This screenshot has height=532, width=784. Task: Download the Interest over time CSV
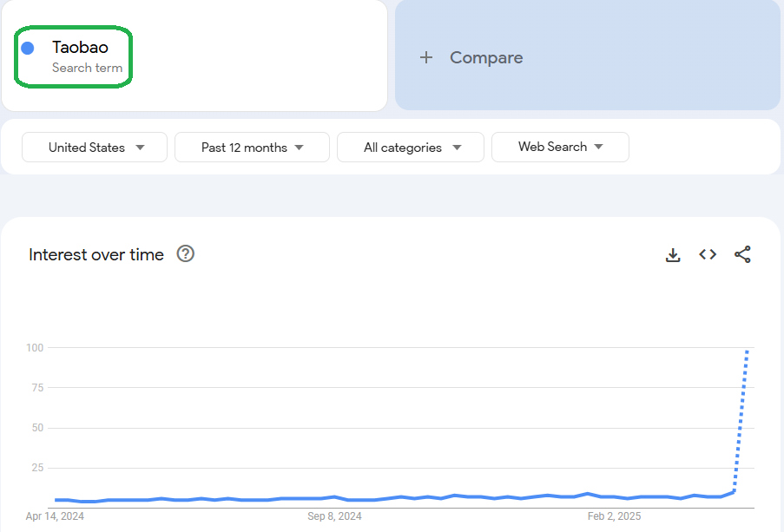click(673, 255)
